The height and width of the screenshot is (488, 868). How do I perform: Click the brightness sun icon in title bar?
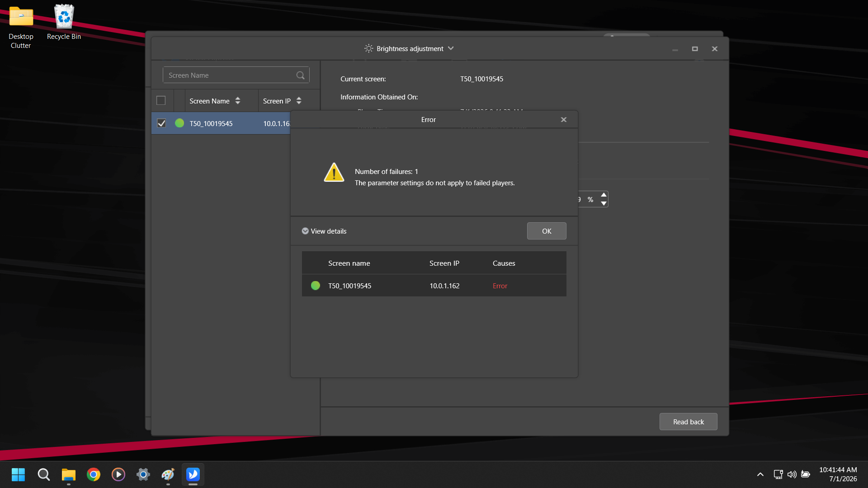(x=369, y=48)
